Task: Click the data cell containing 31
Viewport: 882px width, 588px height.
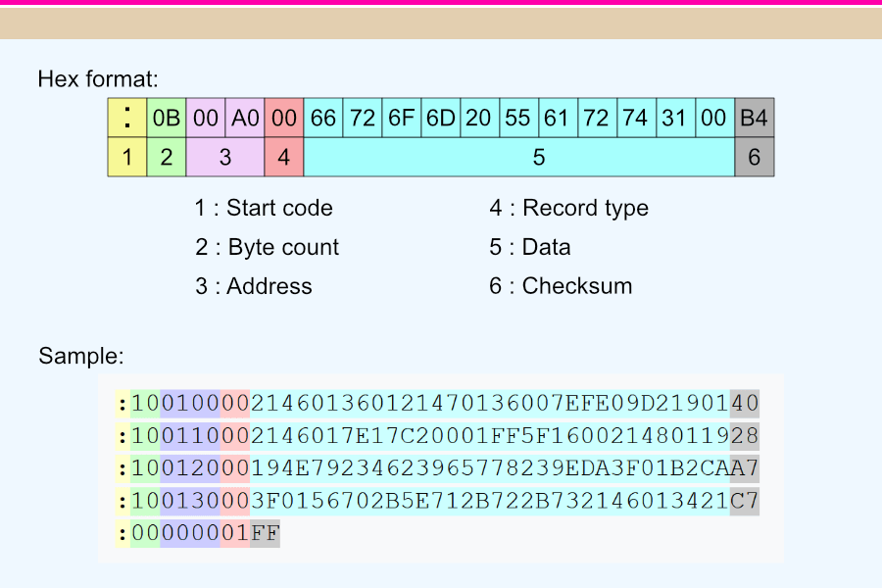Action: pyautogui.click(x=674, y=117)
